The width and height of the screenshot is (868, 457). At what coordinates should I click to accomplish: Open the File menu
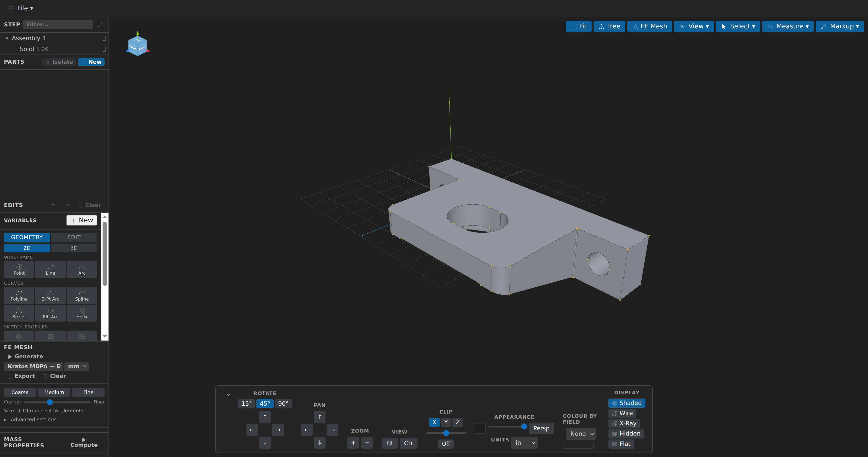(25, 8)
